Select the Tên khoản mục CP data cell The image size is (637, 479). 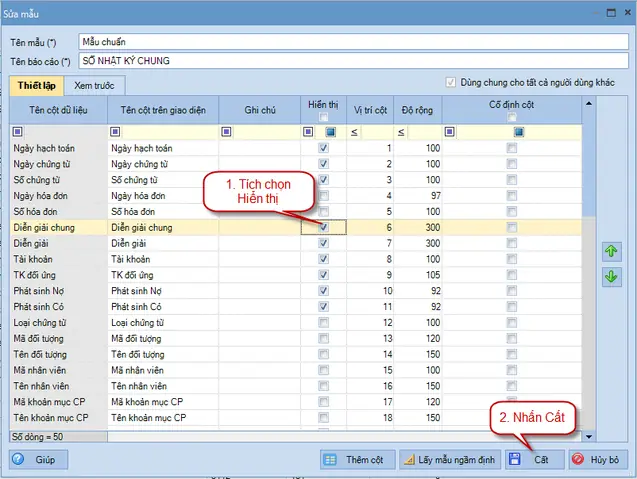(58, 418)
